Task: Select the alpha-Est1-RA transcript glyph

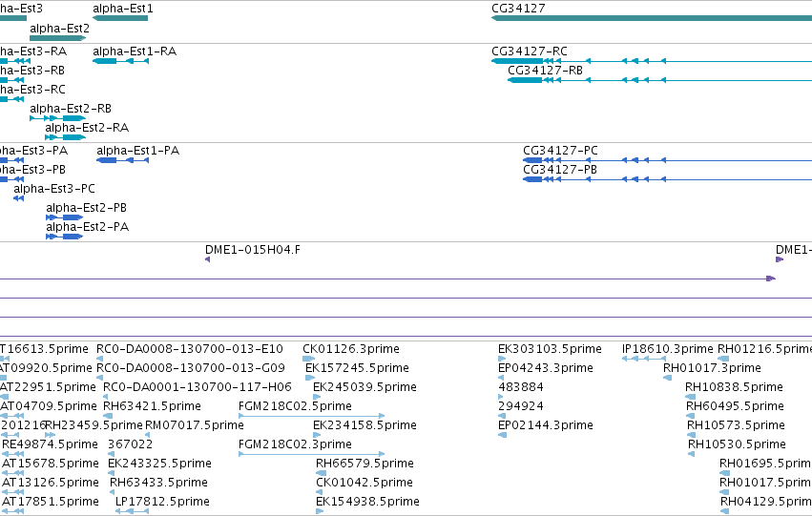Action: tap(120, 61)
